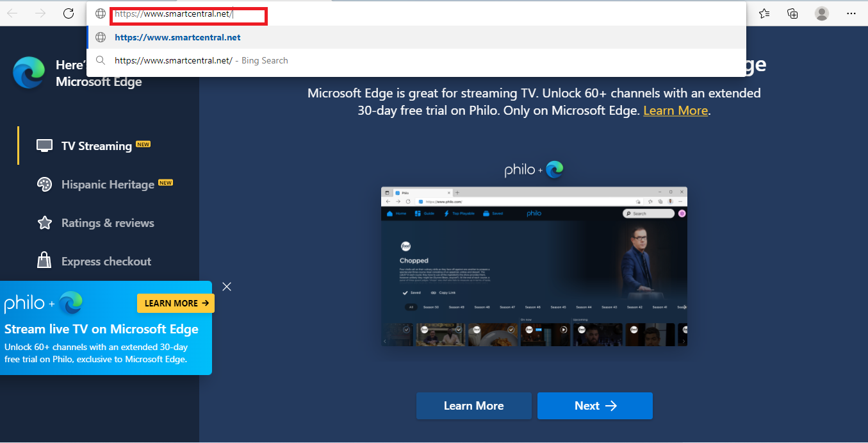Click the Edge logo next to the philo heading

point(555,169)
